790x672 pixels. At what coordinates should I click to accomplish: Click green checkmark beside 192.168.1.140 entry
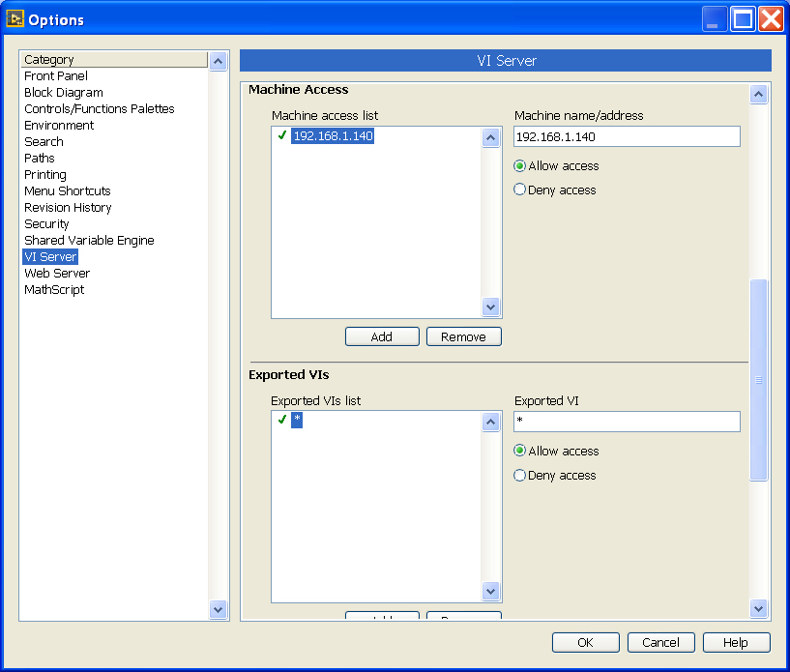pos(282,136)
